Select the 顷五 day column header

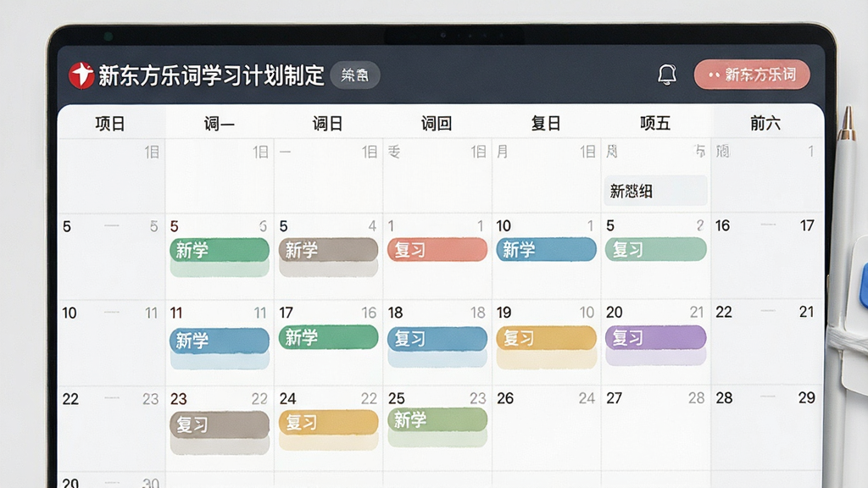click(x=655, y=123)
